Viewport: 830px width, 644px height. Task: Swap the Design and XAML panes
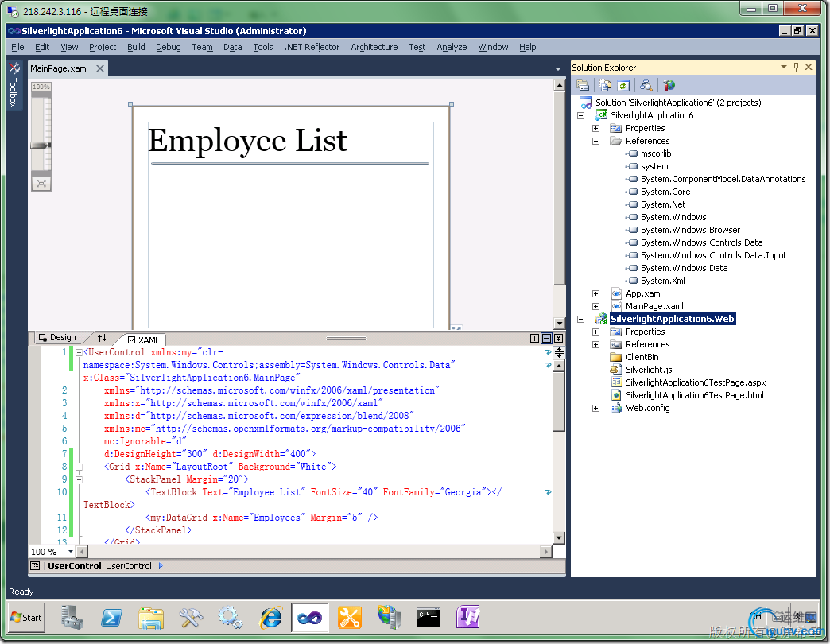[x=102, y=339]
